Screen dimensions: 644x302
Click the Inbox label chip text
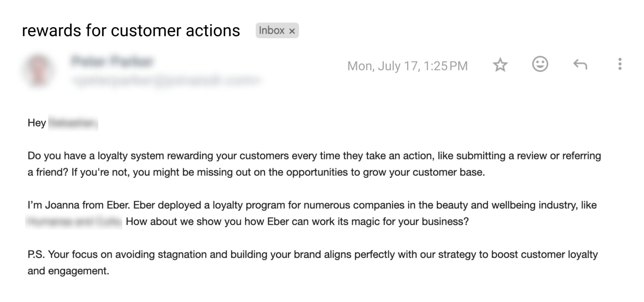pos(271,31)
